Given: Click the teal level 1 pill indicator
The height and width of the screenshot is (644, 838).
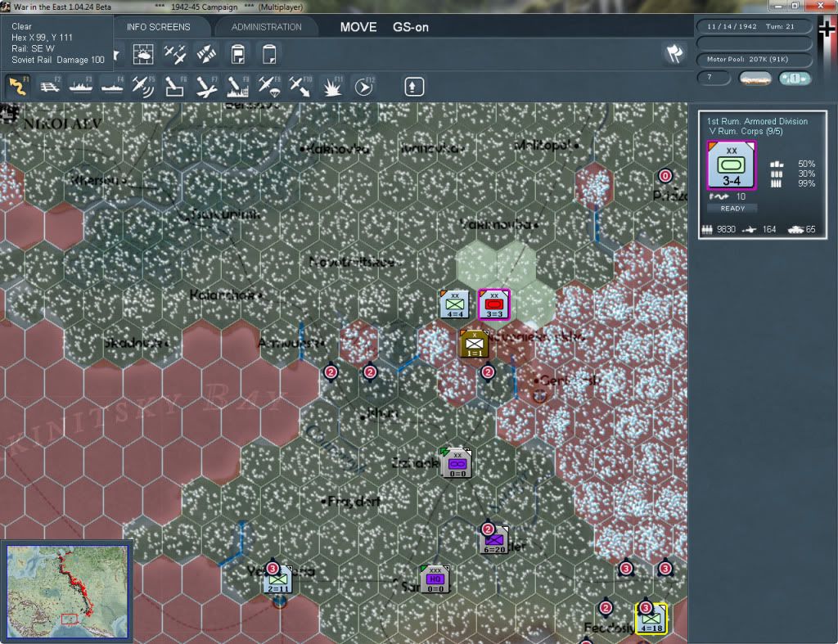Looking at the screenshot, I should pyautogui.click(x=795, y=79).
